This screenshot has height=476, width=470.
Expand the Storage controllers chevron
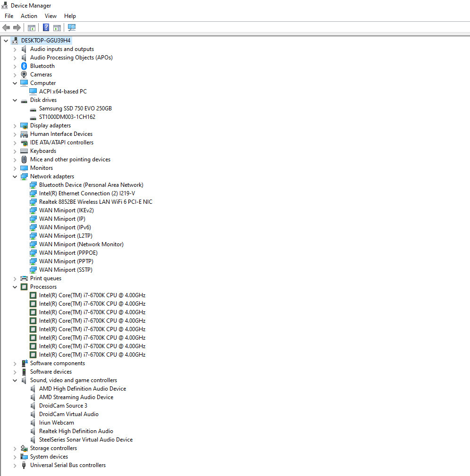(x=15, y=449)
